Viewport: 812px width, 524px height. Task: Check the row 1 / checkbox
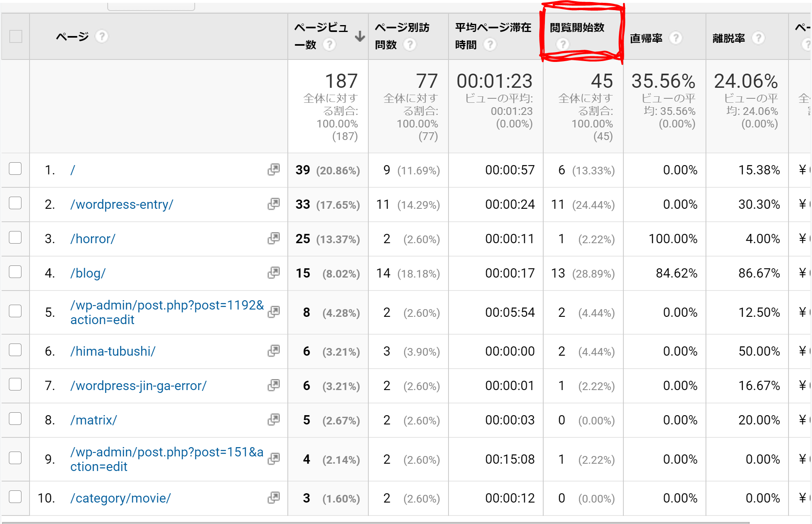pyautogui.click(x=15, y=169)
